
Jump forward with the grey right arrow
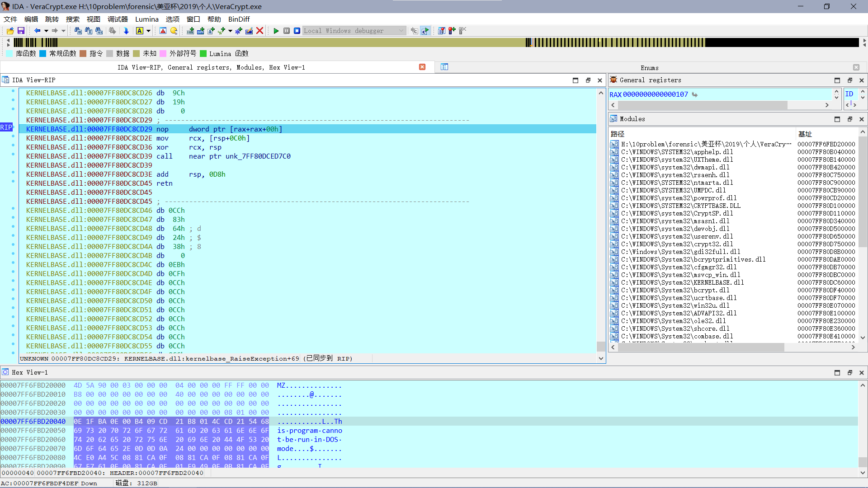55,31
